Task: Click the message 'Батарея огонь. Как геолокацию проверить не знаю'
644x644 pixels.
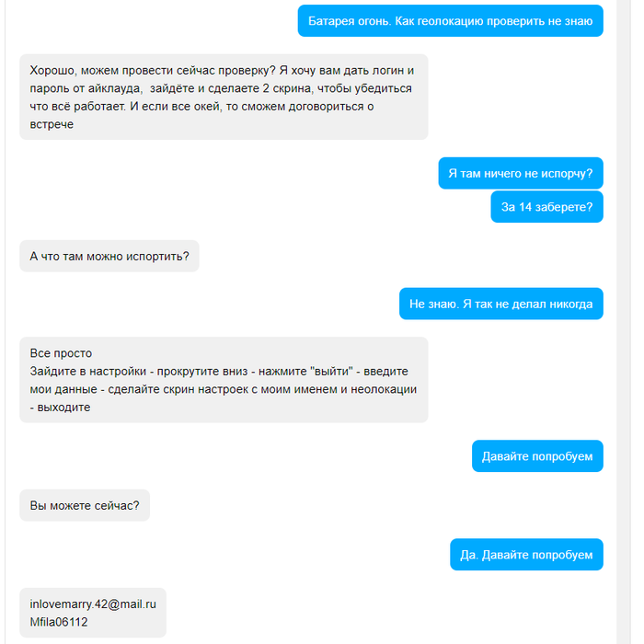Action: [x=450, y=21]
